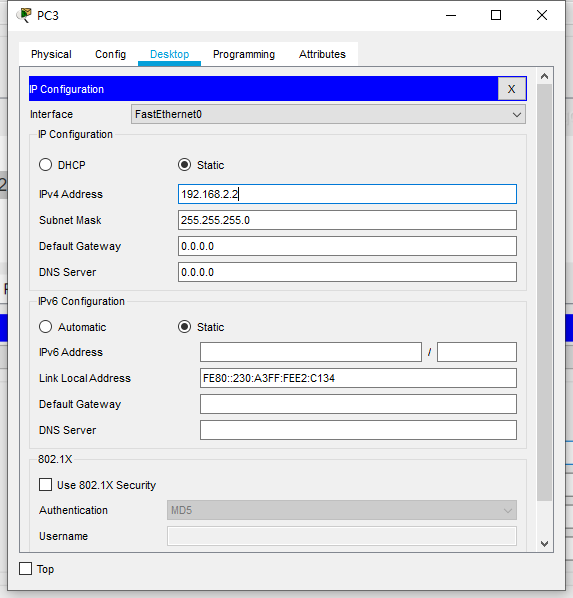Click the IPv6 Address field

click(x=311, y=352)
